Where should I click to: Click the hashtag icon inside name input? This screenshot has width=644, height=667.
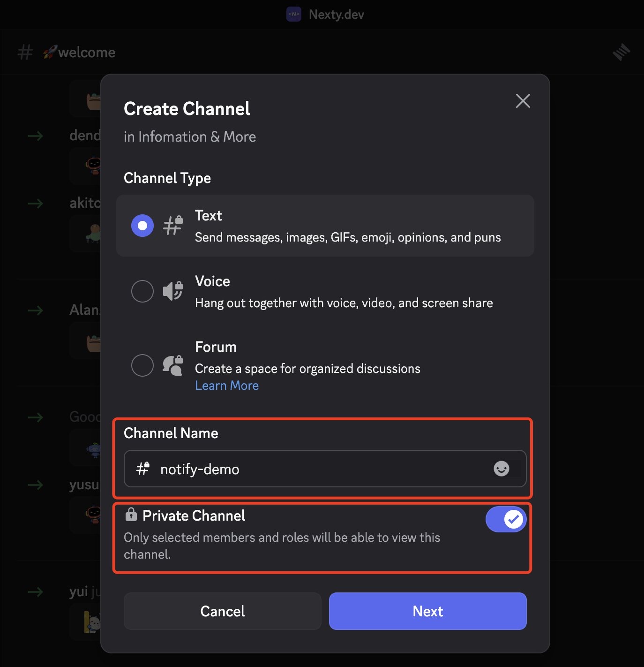coord(142,468)
